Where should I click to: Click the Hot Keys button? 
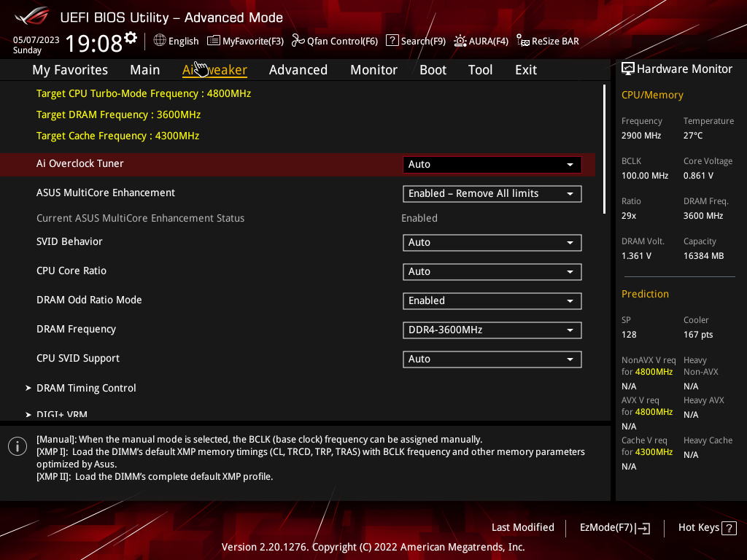[707, 528]
